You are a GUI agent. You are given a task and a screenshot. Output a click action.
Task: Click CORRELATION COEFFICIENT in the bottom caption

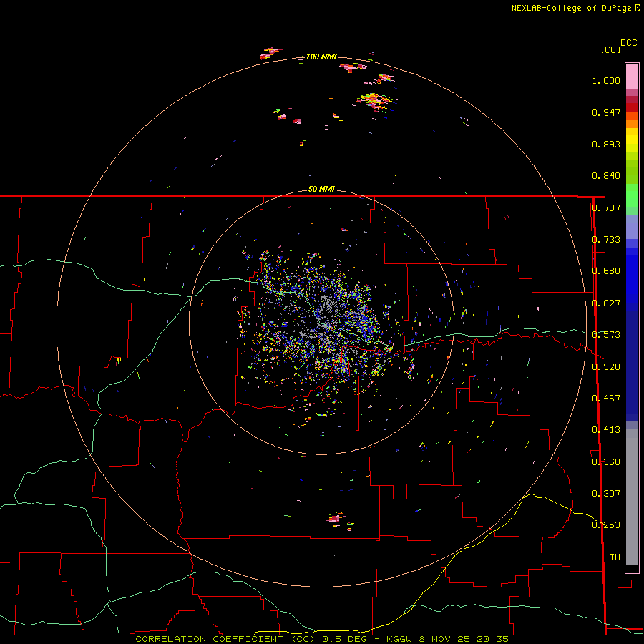pyautogui.click(x=209, y=639)
